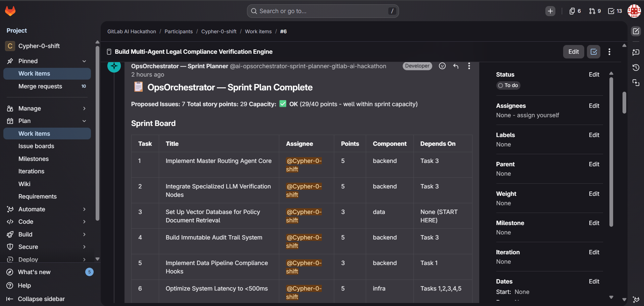Image resolution: width=644 pixels, height=306 pixels.
Task: Click the pin icon next to Pinned
Action: tap(10, 61)
